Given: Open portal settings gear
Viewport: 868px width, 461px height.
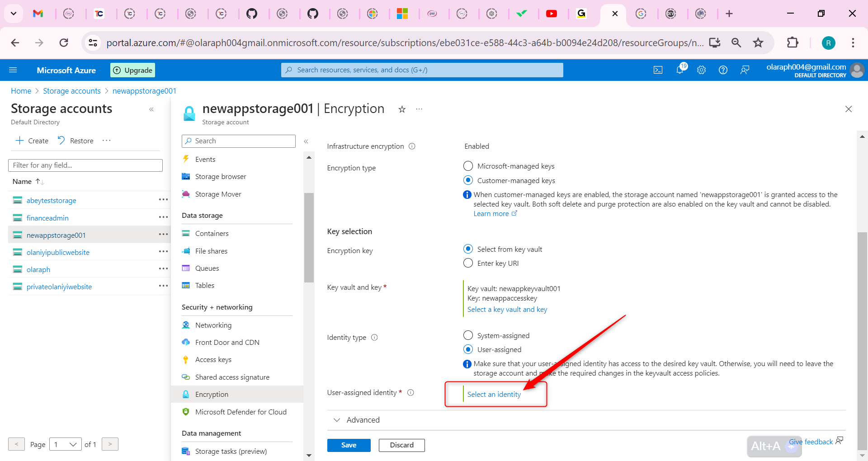Looking at the screenshot, I should click(x=701, y=70).
